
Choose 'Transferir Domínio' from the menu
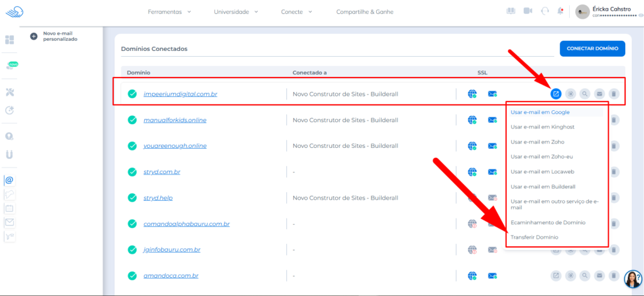point(534,237)
